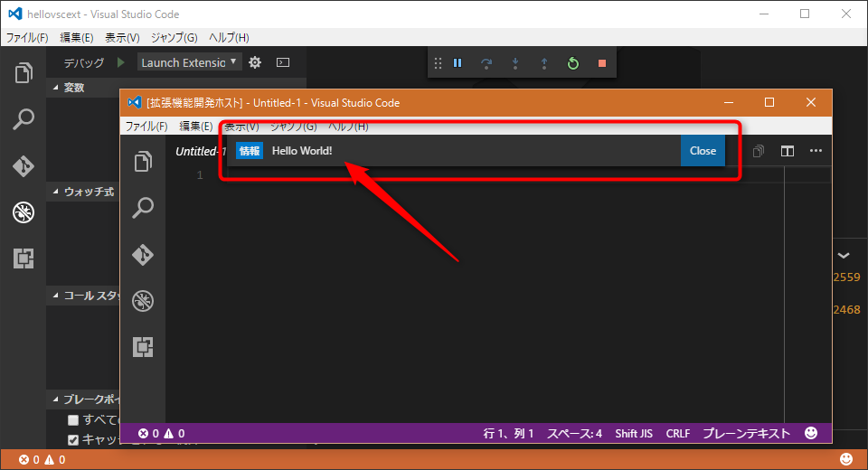This screenshot has height=470, width=868.
Task: Open launch.json with the gear icon
Action: tap(255, 62)
